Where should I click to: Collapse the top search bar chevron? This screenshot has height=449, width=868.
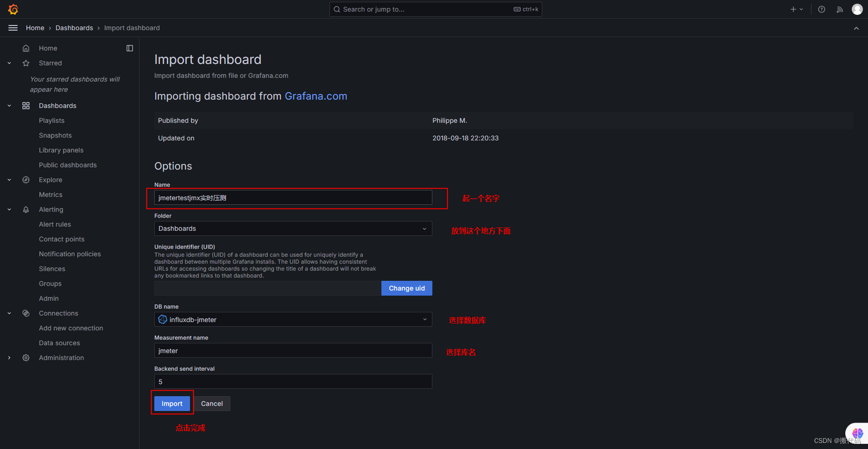(856, 28)
